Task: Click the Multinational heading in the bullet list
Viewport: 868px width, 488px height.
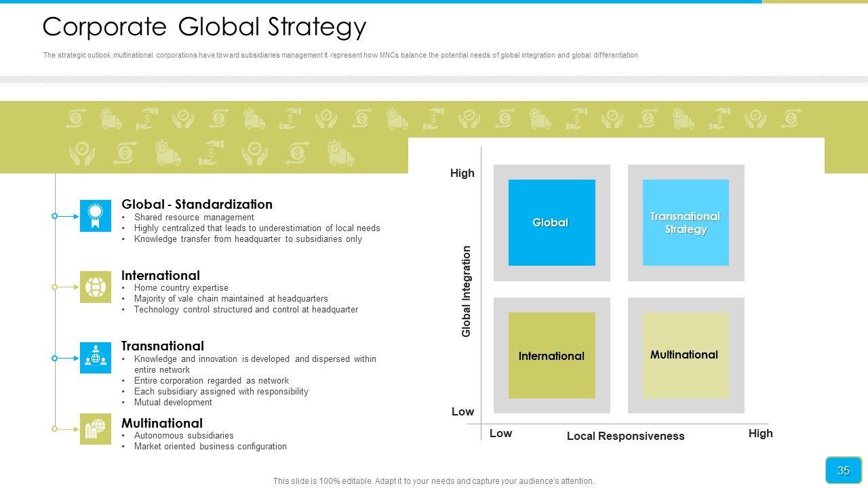Action: (162, 423)
